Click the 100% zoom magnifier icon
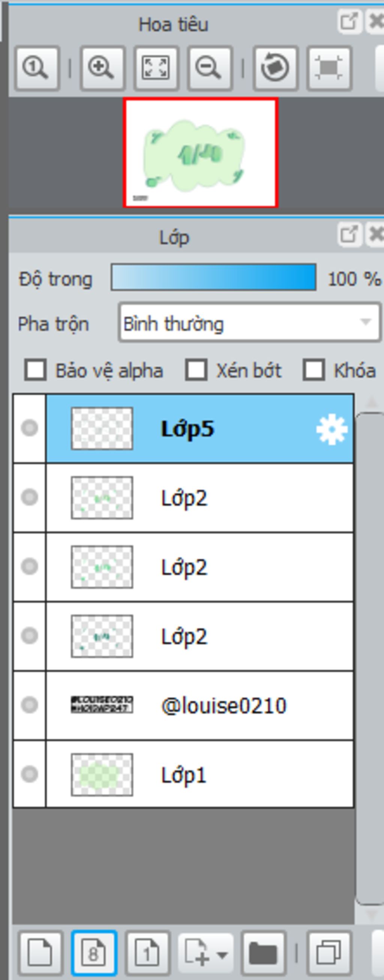This screenshot has height=980, width=384. pos(37,68)
